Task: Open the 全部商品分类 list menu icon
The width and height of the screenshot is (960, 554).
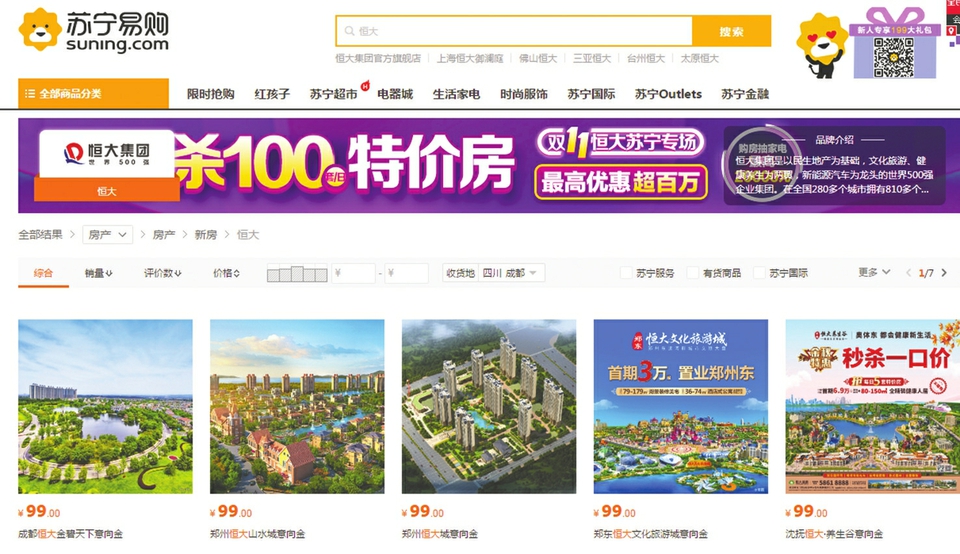Action: [x=29, y=94]
